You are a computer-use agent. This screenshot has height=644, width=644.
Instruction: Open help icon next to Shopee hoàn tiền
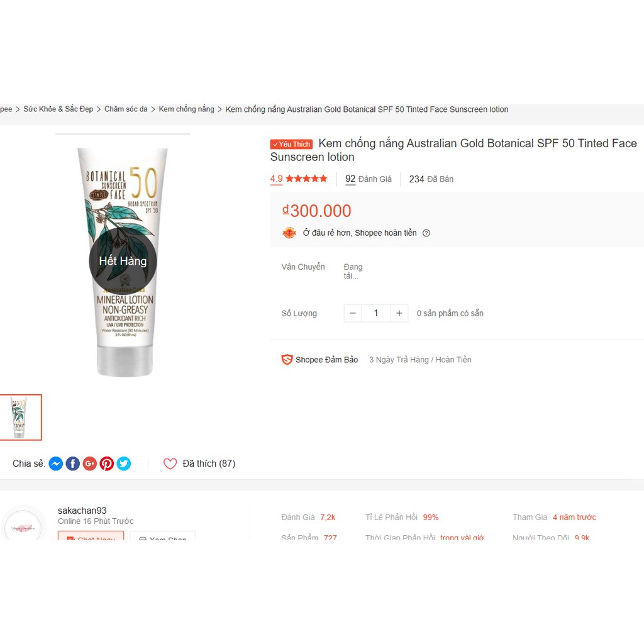pyautogui.click(x=426, y=233)
